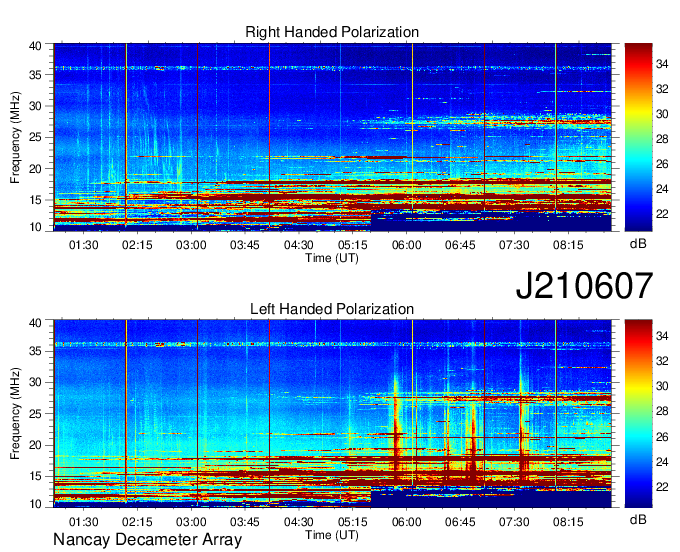Click 34 dB tick on right-handed colorbar

tap(662, 64)
